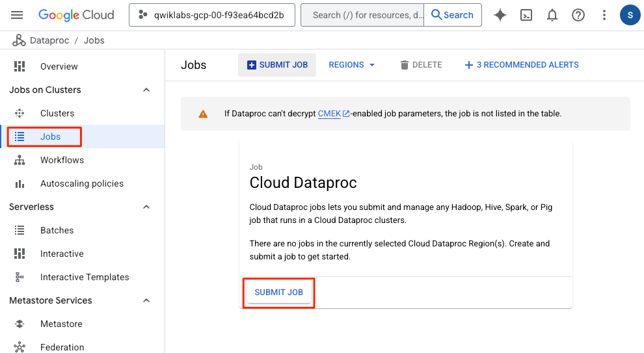The width and height of the screenshot is (644, 353).
Task: Open the notifications bell
Action: coord(552,15)
